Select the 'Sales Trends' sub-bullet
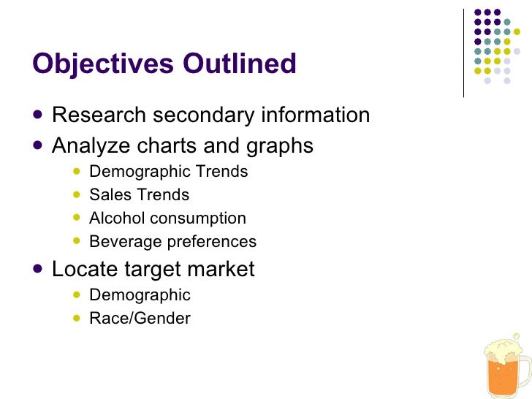Viewport: 532px width, 399px height. tap(139, 194)
